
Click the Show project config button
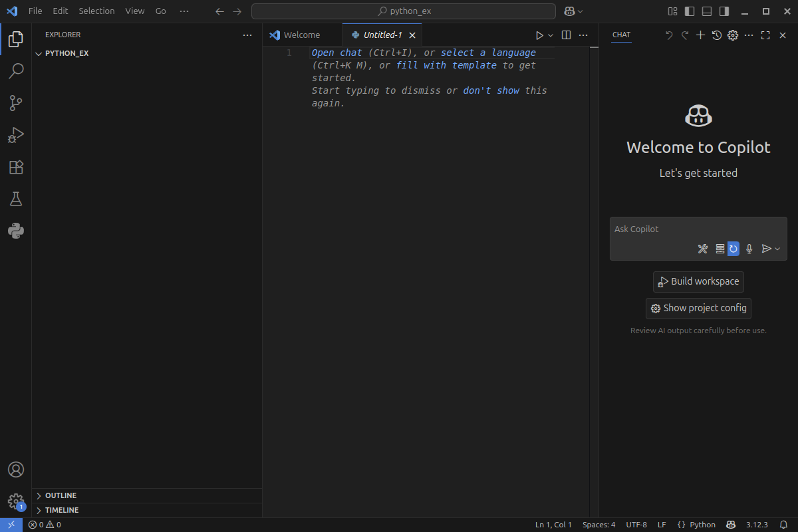click(698, 309)
